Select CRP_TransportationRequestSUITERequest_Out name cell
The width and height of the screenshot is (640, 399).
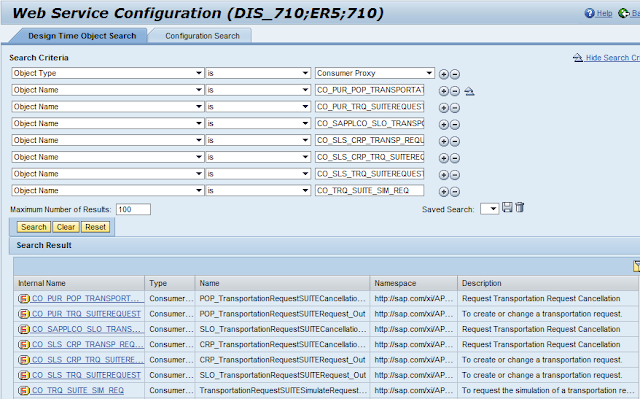click(282, 360)
